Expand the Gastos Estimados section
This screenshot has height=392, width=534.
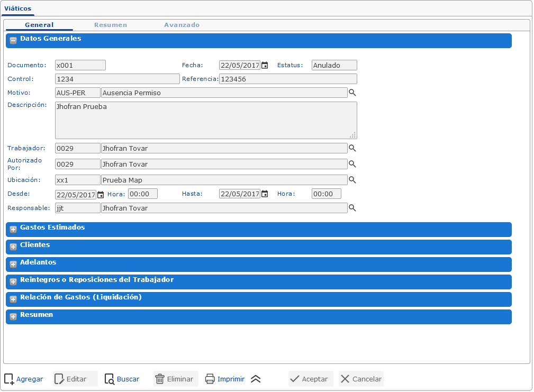(13, 230)
